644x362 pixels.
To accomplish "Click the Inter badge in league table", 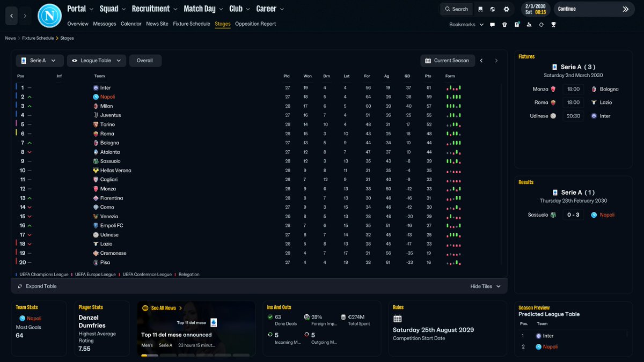I will 96,88.
